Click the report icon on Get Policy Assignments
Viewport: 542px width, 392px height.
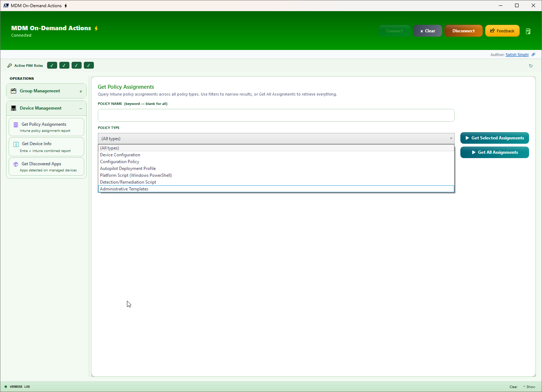coord(15,125)
